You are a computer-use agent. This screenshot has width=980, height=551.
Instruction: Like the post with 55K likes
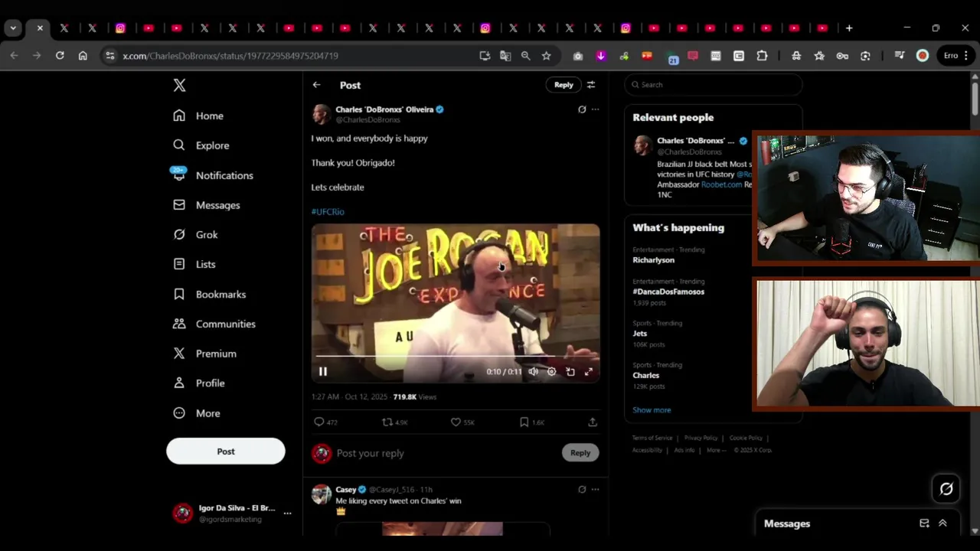pos(462,422)
